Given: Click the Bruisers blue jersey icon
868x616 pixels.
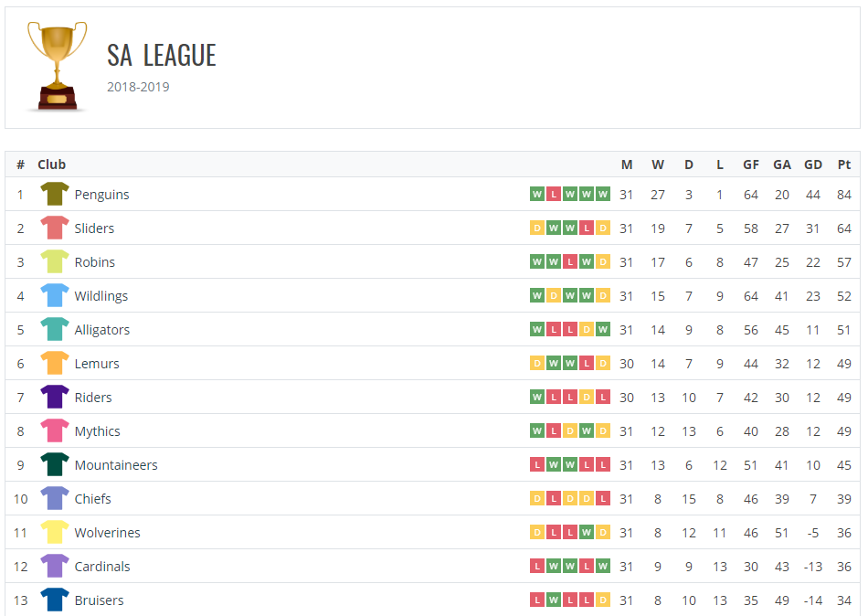Looking at the screenshot, I should tap(55, 600).
